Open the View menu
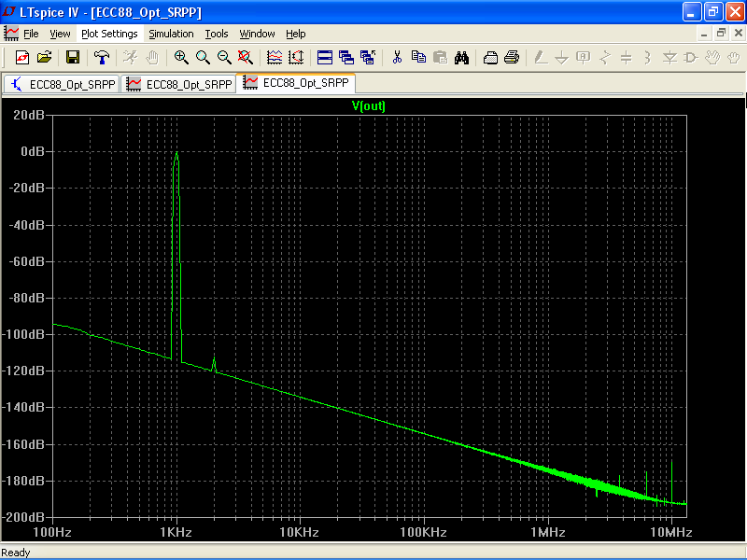 click(60, 34)
